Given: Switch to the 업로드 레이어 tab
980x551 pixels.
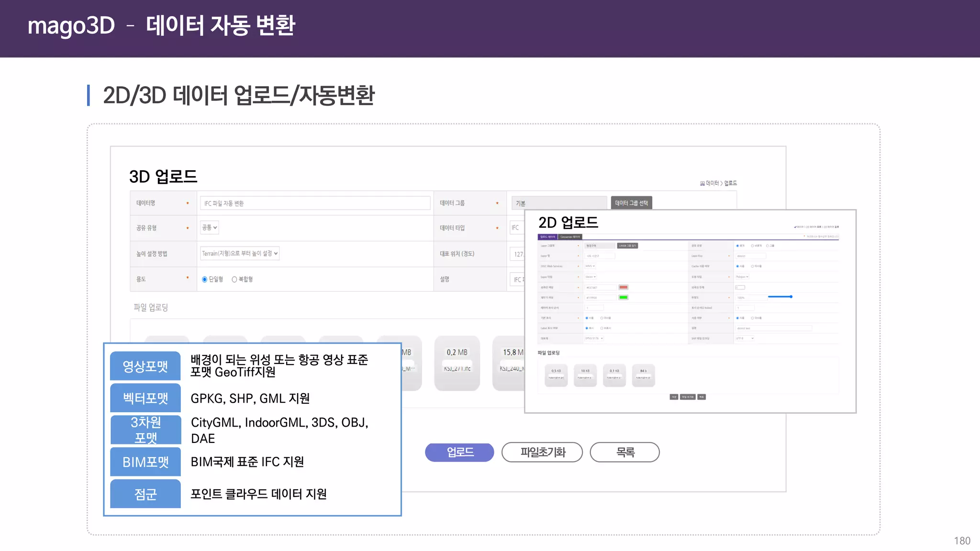Looking at the screenshot, I should coord(547,237).
